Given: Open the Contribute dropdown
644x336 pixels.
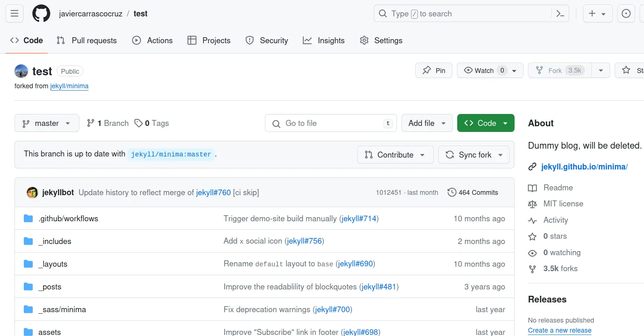Looking at the screenshot, I should tap(395, 155).
